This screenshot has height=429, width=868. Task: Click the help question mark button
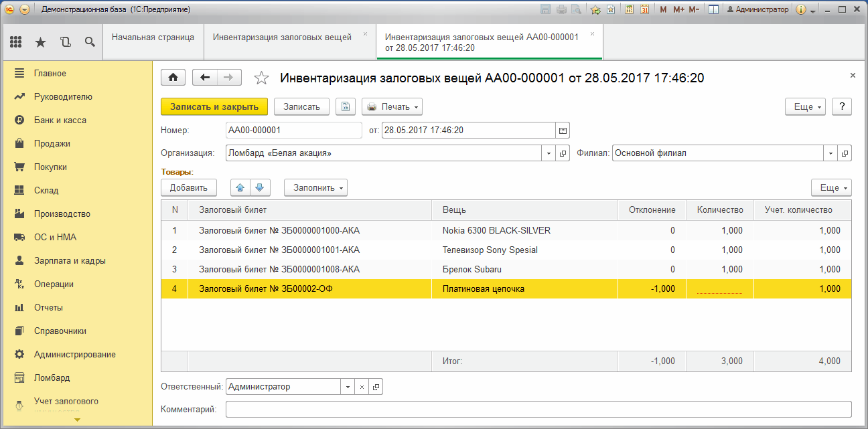tap(842, 107)
